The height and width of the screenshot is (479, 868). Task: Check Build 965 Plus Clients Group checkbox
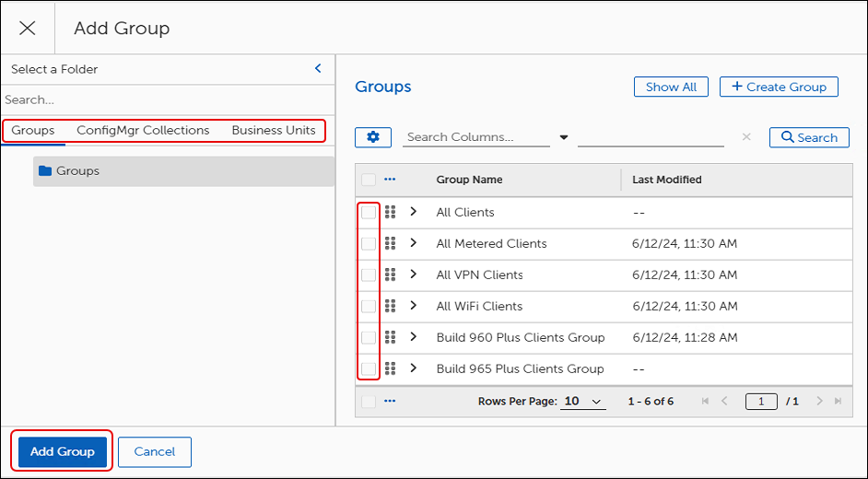[369, 369]
